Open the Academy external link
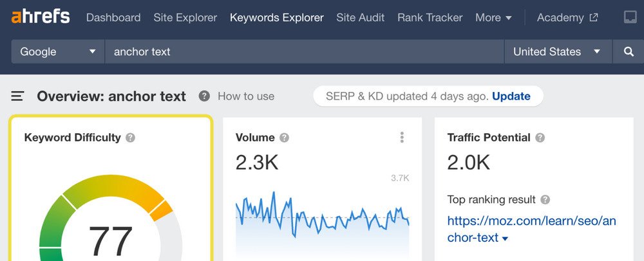 [x=565, y=17]
